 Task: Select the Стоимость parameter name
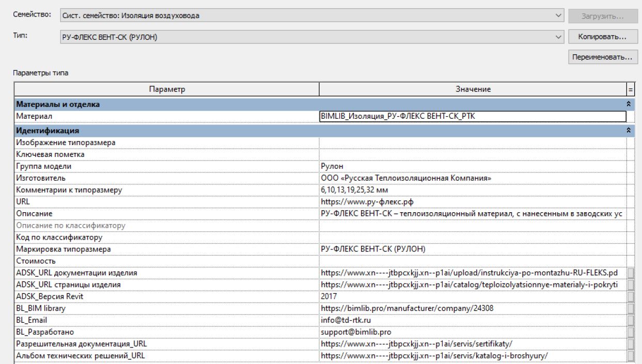(x=36, y=262)
